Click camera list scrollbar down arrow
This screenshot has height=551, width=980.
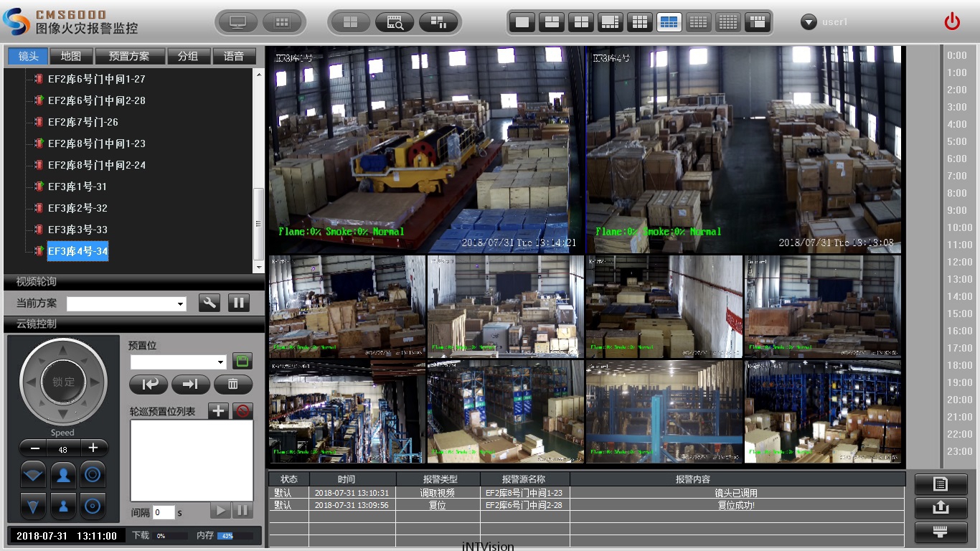[259, 267]
